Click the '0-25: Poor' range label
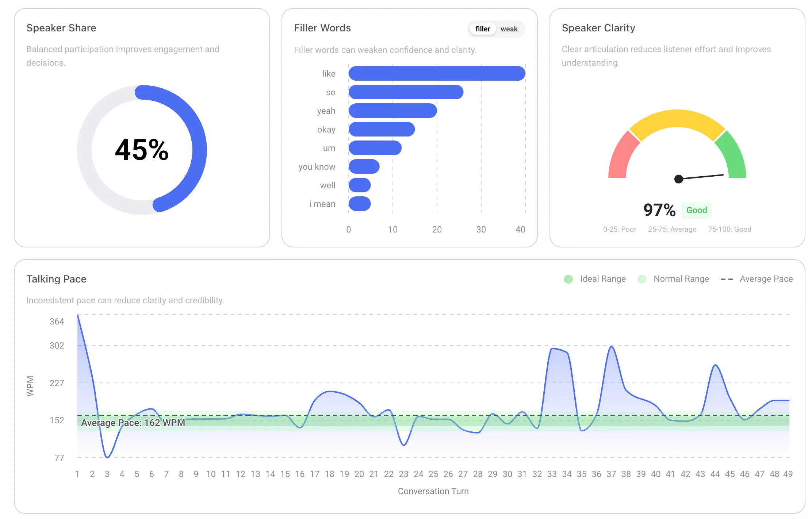Image resolution: width=812 pixels, height=519 pixels. [x=620, y=229]
